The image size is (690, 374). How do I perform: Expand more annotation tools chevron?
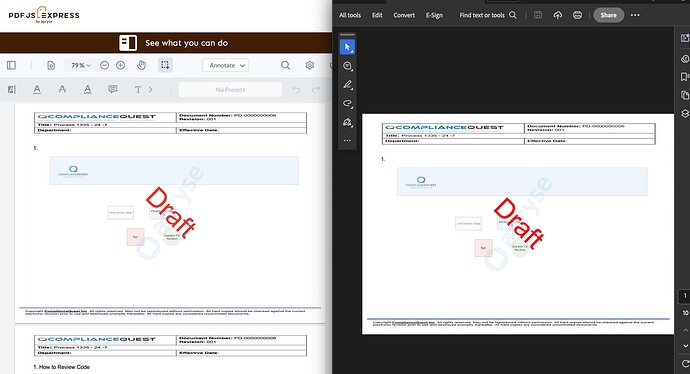(x=151, y=90)
